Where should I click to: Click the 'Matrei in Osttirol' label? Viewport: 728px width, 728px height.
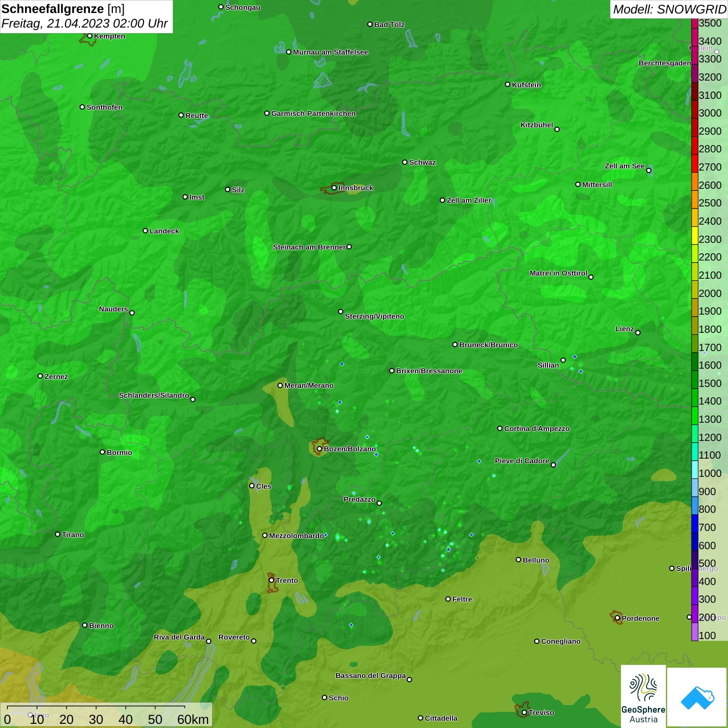558,273
